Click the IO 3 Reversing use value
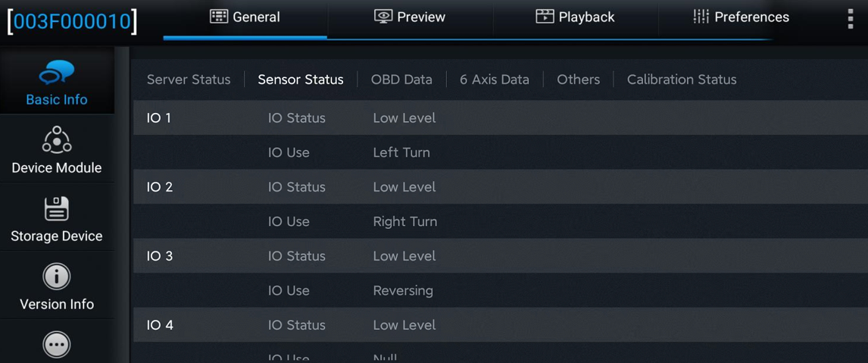Screen dimensions: 868x363 [x=403, y=290]
